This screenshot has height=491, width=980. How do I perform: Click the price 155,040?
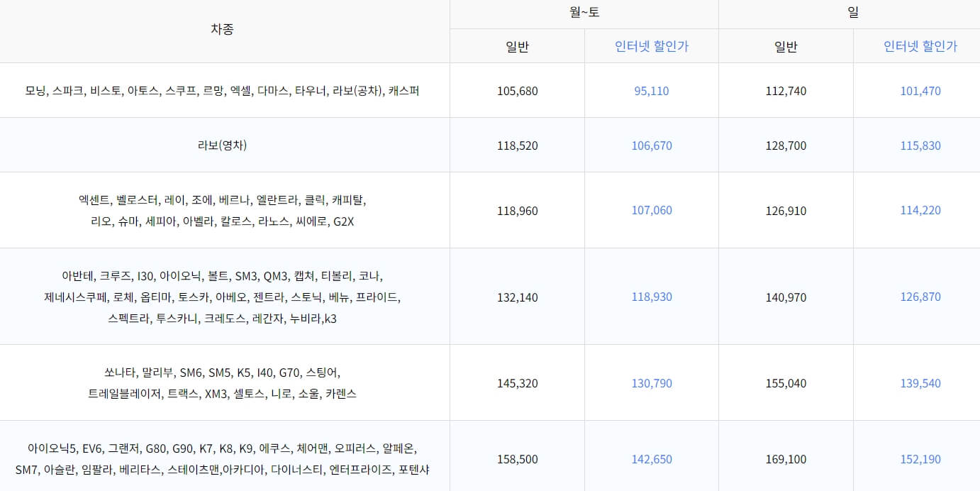tap(786, 383)
